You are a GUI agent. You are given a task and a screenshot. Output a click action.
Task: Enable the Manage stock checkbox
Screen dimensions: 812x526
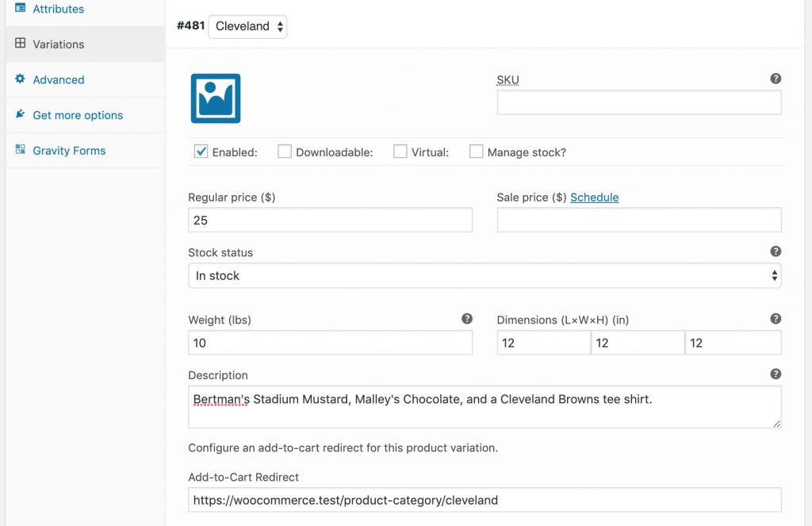point(476,152)
